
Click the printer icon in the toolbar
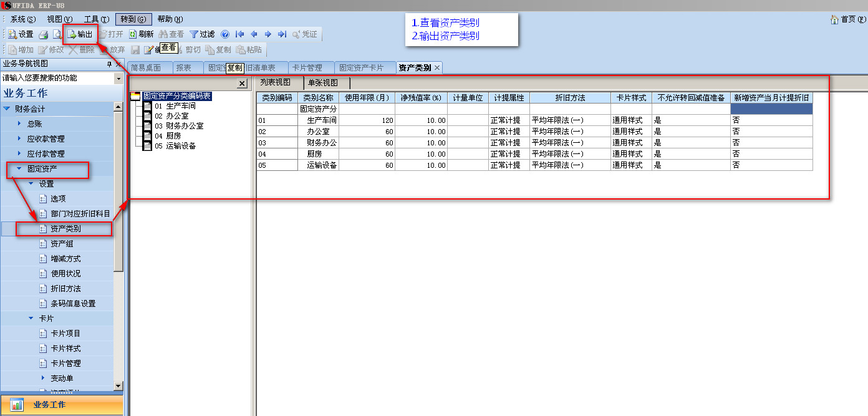(x=44, y=35)
